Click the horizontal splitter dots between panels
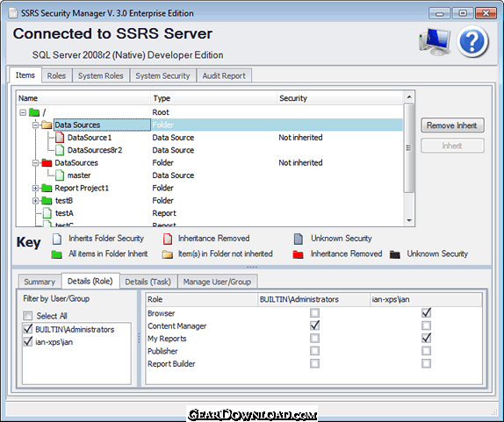The height and width of the screenshot is (422, 504). (x=252, y=267)
